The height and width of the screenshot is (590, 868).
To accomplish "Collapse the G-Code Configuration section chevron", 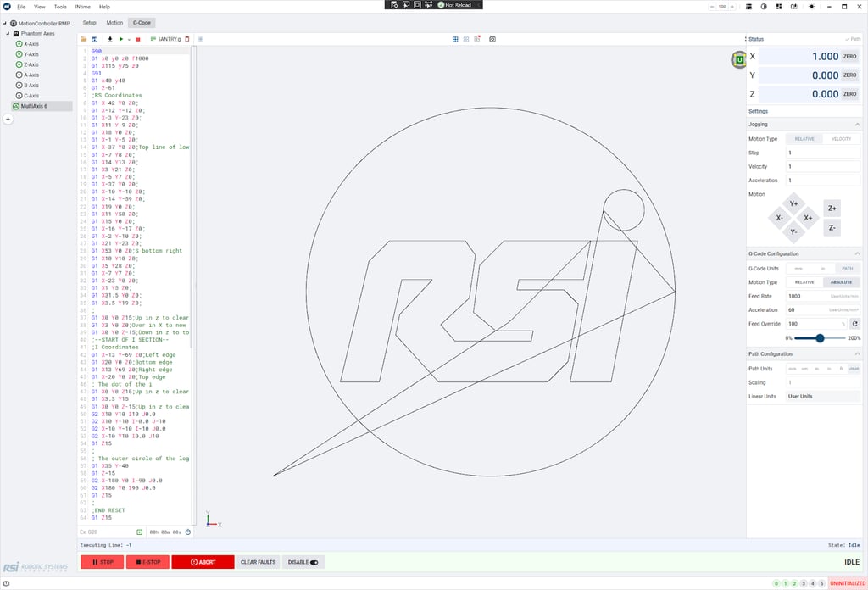I will click(857, 254).
